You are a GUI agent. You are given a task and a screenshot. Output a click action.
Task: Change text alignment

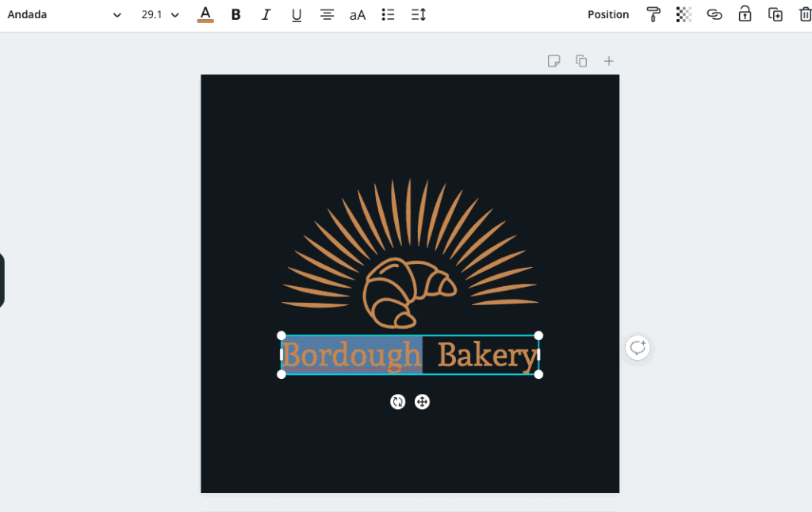[327, 14]
